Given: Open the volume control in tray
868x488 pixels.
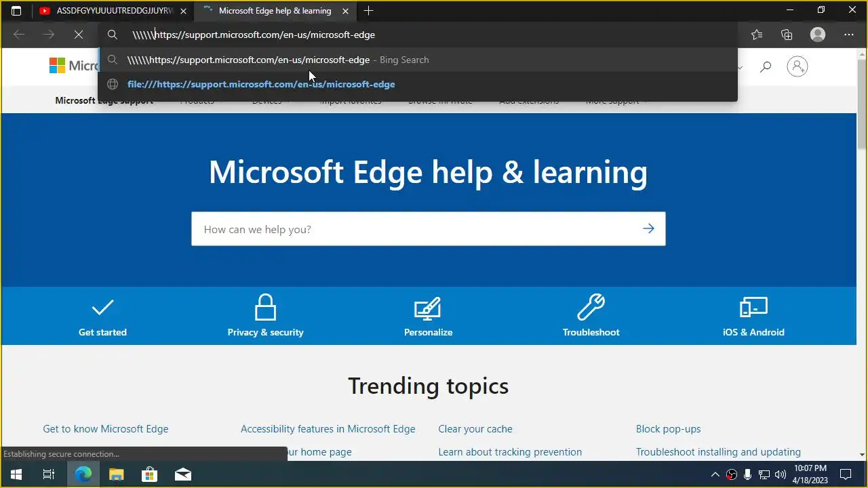Looking at the screenshot, I should point(781,474).
